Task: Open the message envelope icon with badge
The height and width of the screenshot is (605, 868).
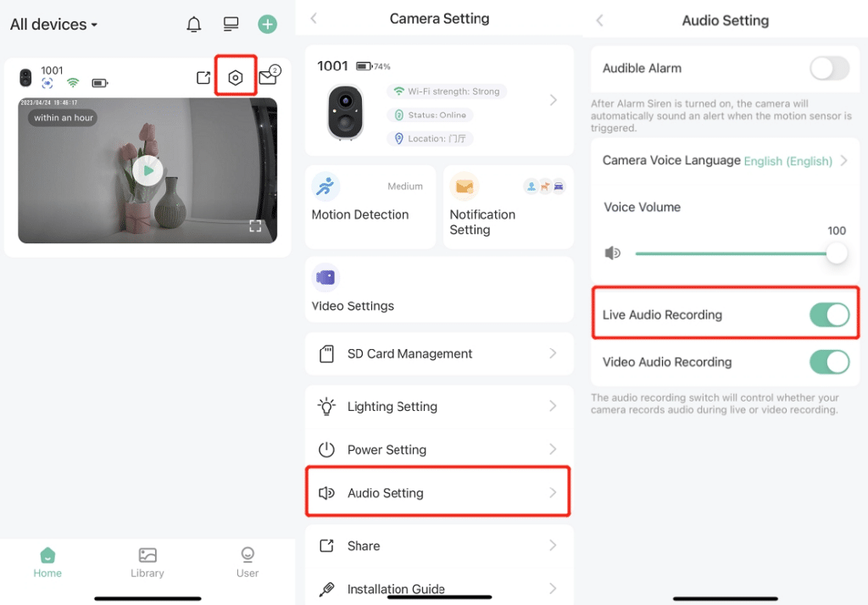Action: pyautogui.click(x=270, y=75)
